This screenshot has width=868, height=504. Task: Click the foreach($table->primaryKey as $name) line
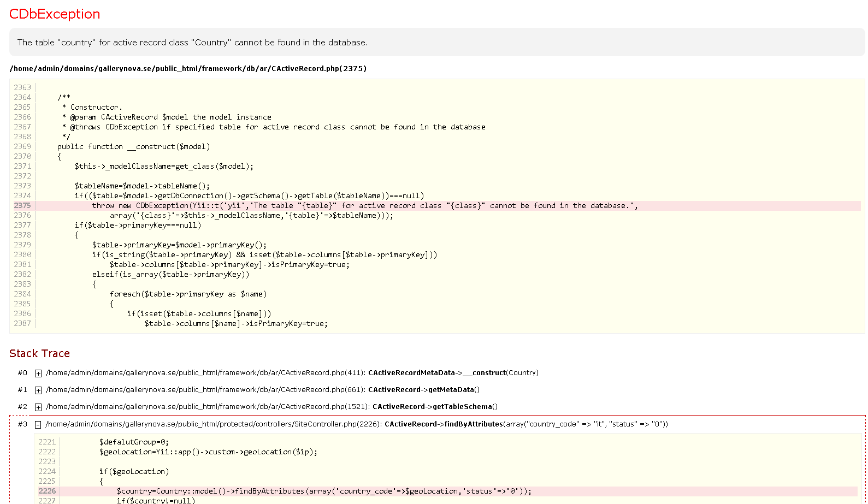click(188, 294)
